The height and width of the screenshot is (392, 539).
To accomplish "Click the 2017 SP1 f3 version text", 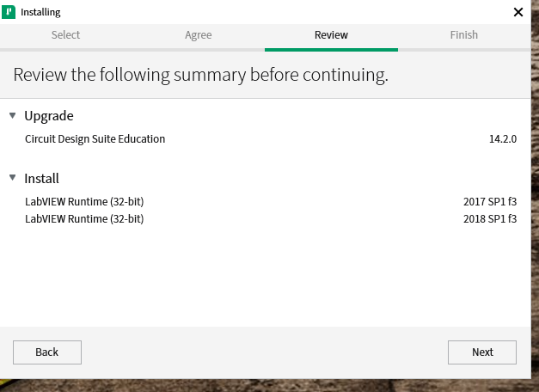I will [490, 201].
